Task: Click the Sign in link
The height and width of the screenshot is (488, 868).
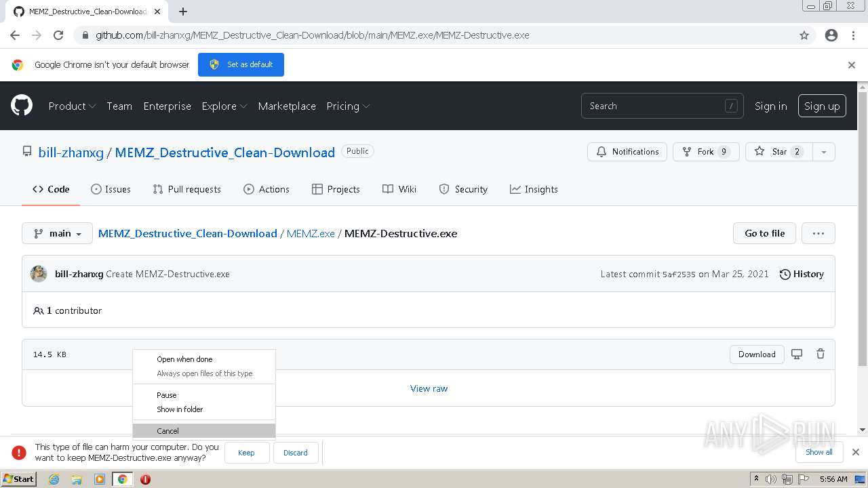Action: (x=771, y=106)
